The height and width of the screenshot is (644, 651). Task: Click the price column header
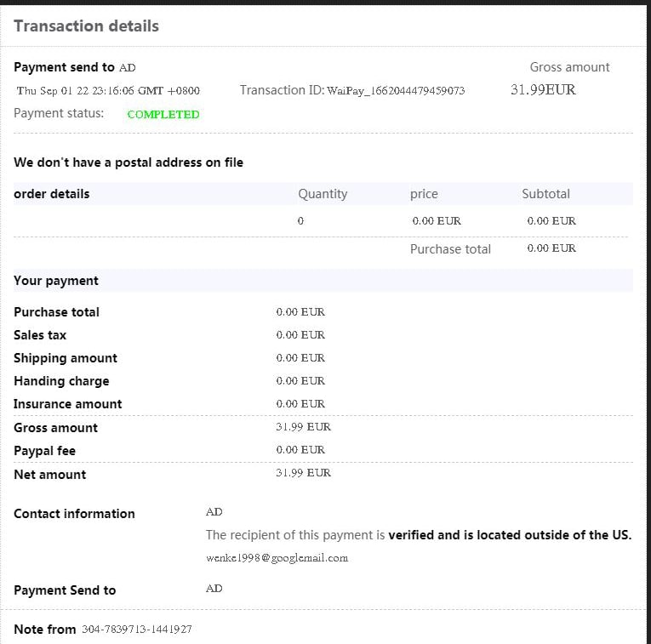click(x=424, y=194)
